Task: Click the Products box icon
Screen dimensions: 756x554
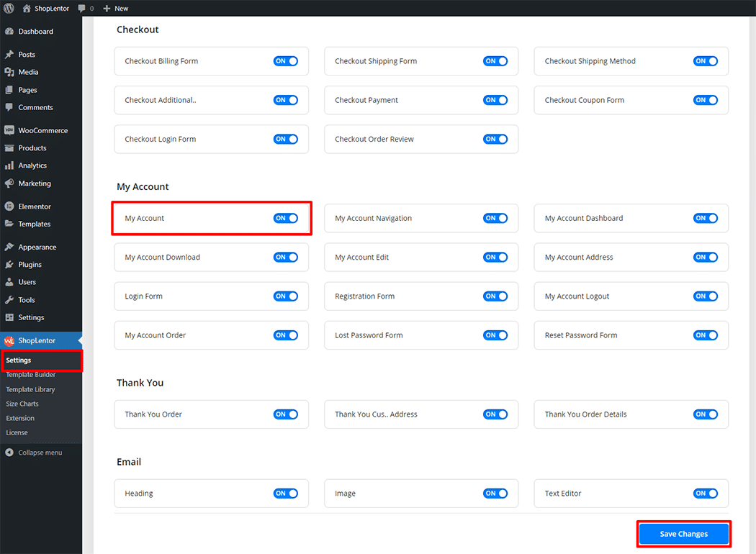Action: (x=9, y=148)
